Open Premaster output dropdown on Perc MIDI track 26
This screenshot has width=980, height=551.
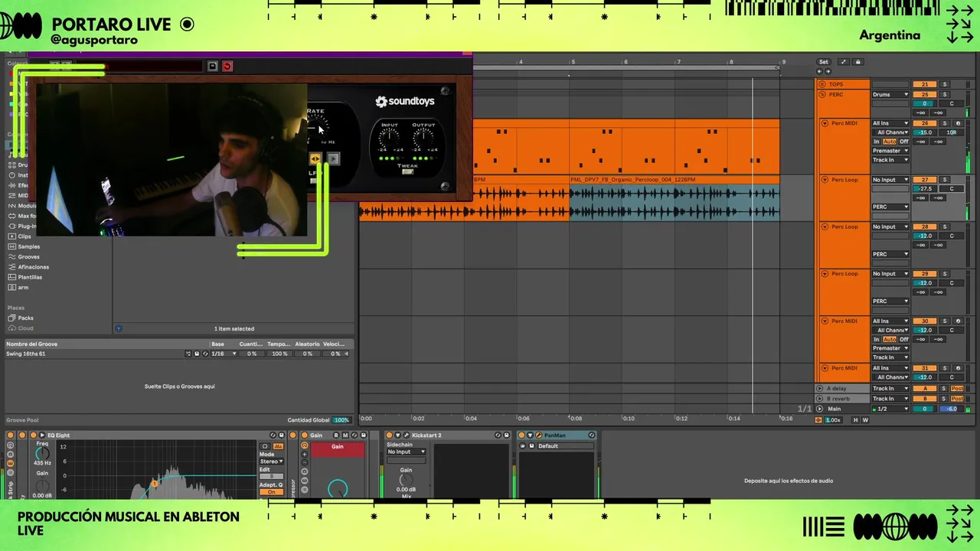pos(890,151)
